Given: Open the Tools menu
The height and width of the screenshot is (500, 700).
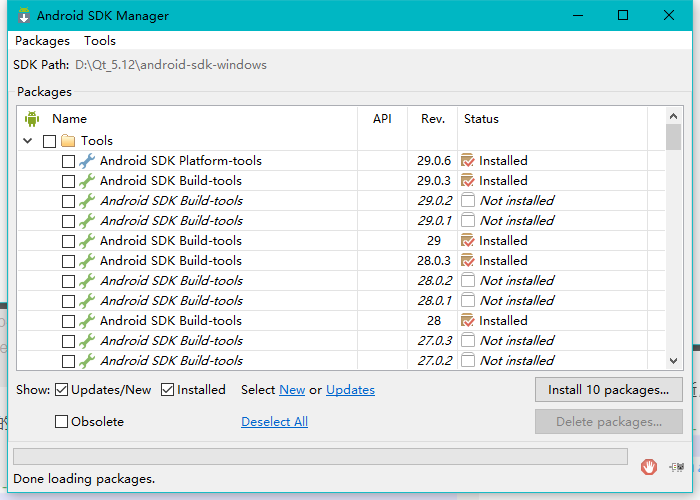Looking at the screenshot, I should 100,41.
